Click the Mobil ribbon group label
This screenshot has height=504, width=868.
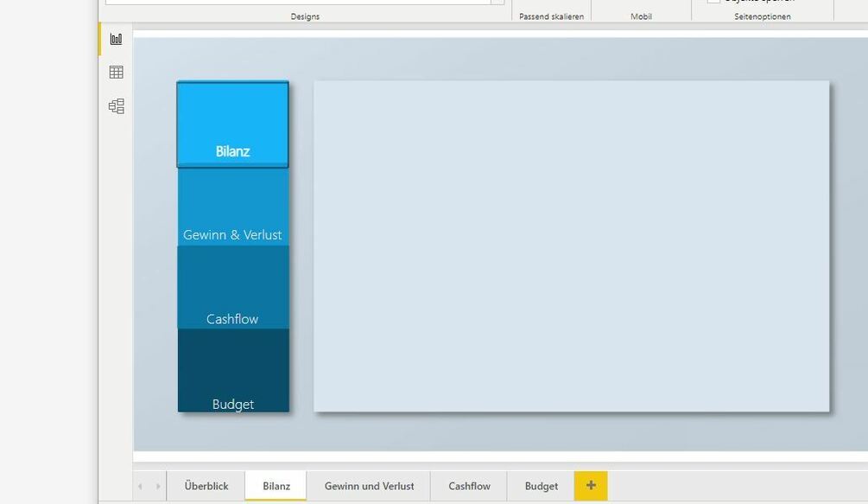pos(641,16)
